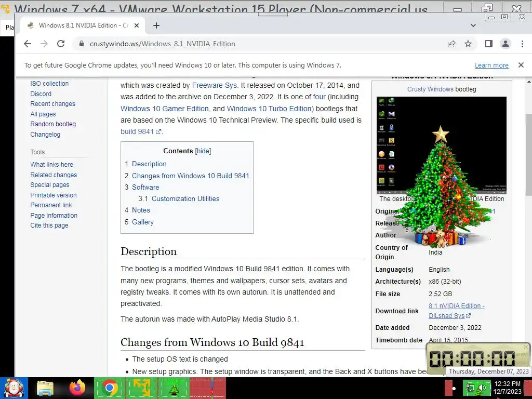Open Chrome side panel

click(488, 44)
